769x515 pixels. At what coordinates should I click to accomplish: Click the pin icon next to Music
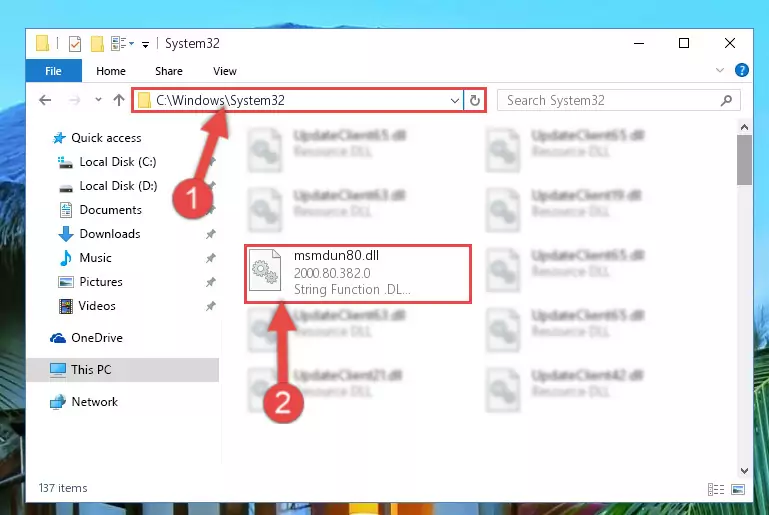click(x=210, y=258)
